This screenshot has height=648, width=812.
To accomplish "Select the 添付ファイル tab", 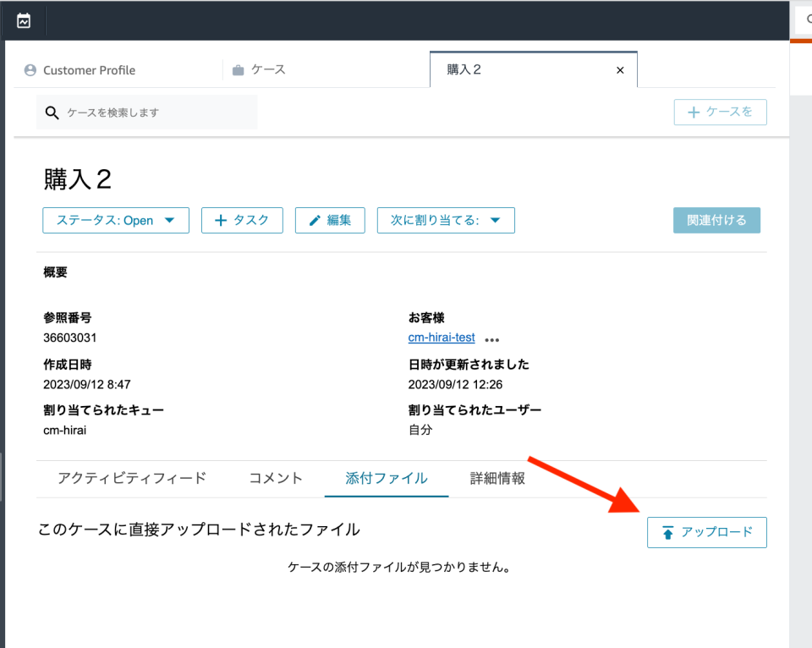I will 387,478.
